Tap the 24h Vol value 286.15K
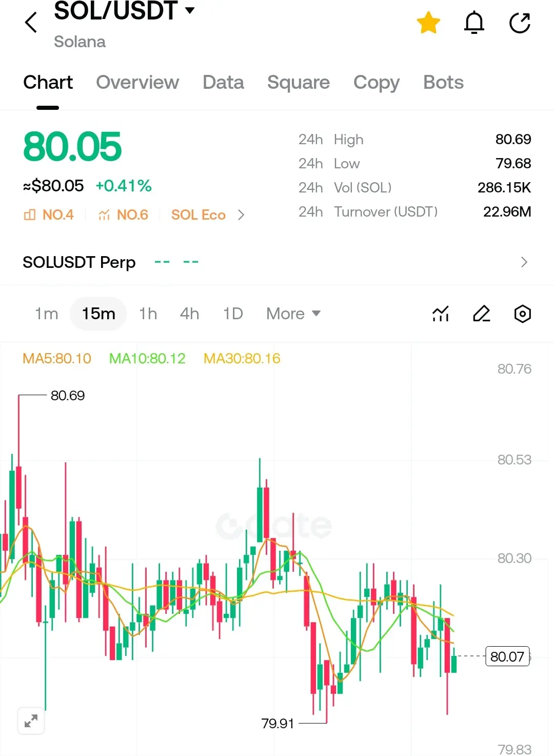The image size is (554, 756). click(504, 187)
